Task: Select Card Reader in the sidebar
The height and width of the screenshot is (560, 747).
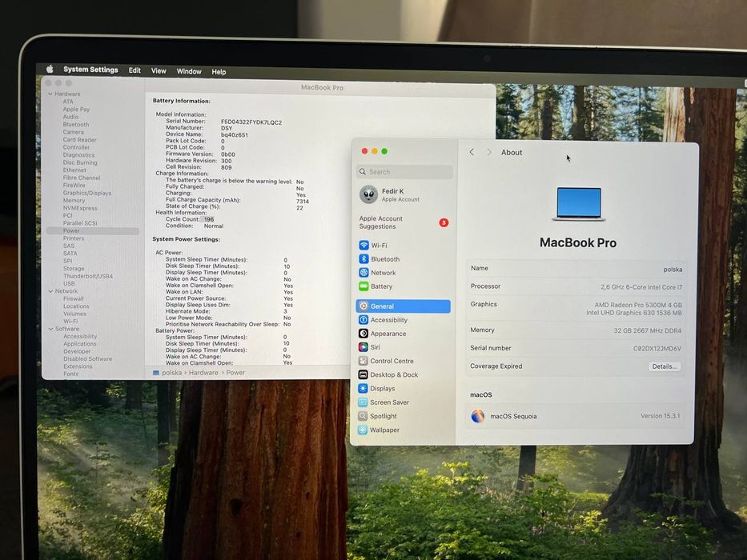Action: coord(79,139)
